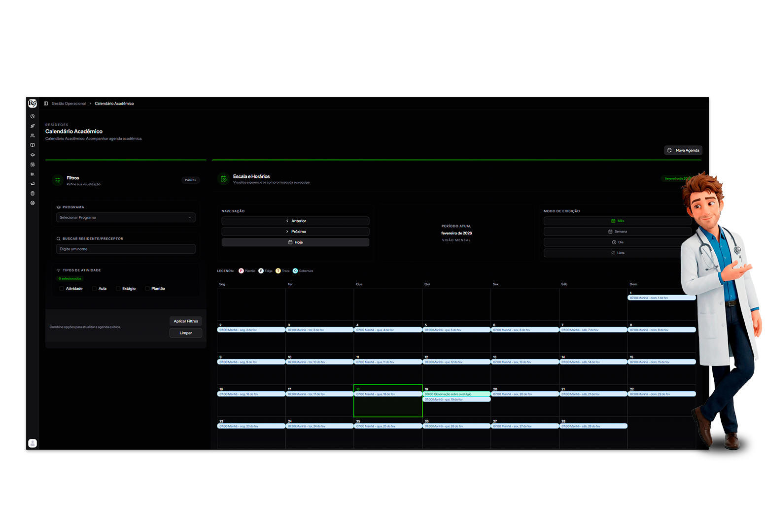The height and width of the screenshot is (532, 765).
Task: Select the graduation cap sidebar icon
Action: pos(33,155)
